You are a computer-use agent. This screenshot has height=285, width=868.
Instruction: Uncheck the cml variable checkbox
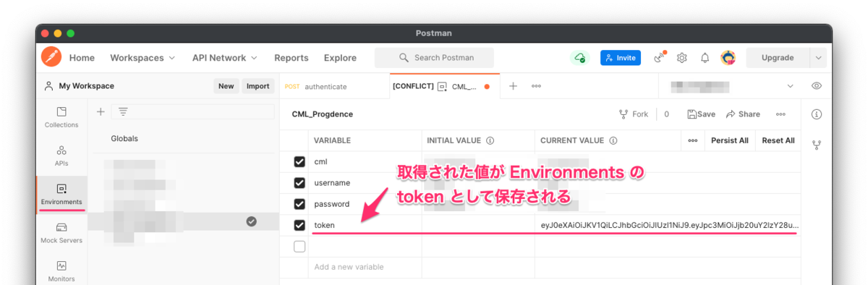coord(299,162)
